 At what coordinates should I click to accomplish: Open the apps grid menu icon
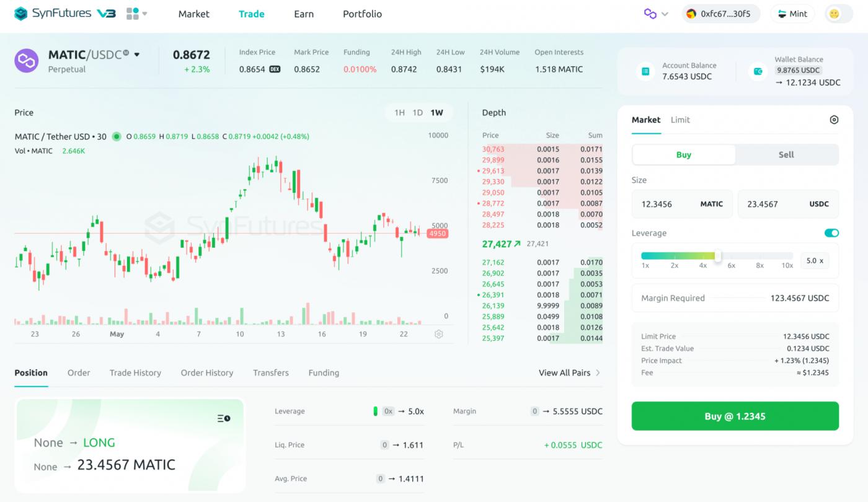click(x=132, y=13)
